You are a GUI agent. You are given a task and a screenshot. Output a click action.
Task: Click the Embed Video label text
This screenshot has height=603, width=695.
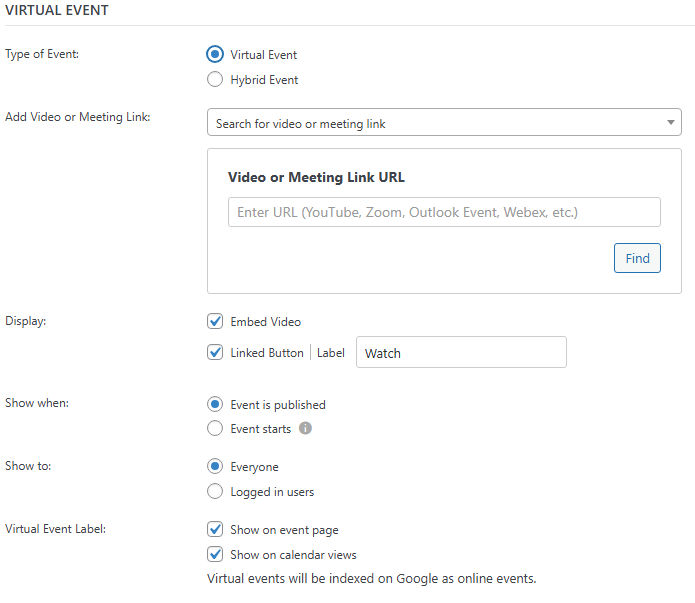(265, 322)
